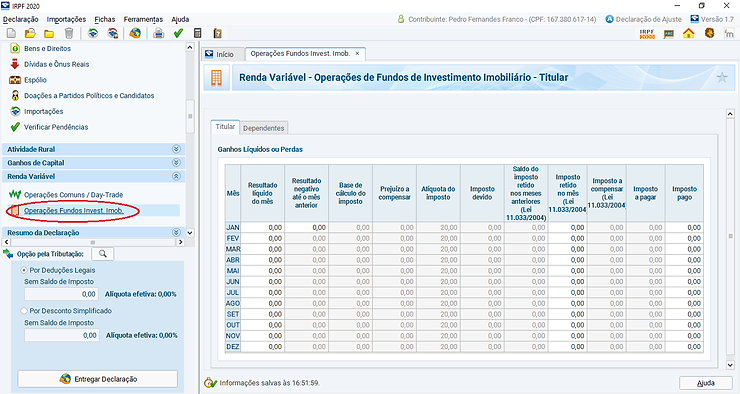Click the yellow house icon
Image resolution: width=740 pixels, height=394 pixels.
(x=689, y=34)
